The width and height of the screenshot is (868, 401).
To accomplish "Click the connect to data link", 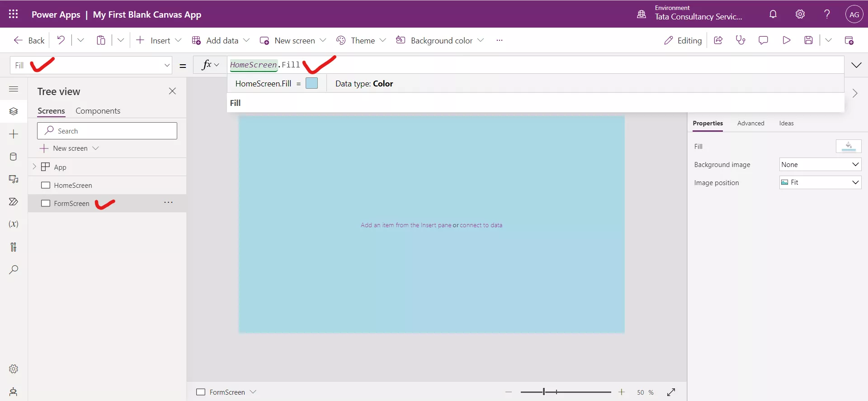I will (x=481, y=225).
